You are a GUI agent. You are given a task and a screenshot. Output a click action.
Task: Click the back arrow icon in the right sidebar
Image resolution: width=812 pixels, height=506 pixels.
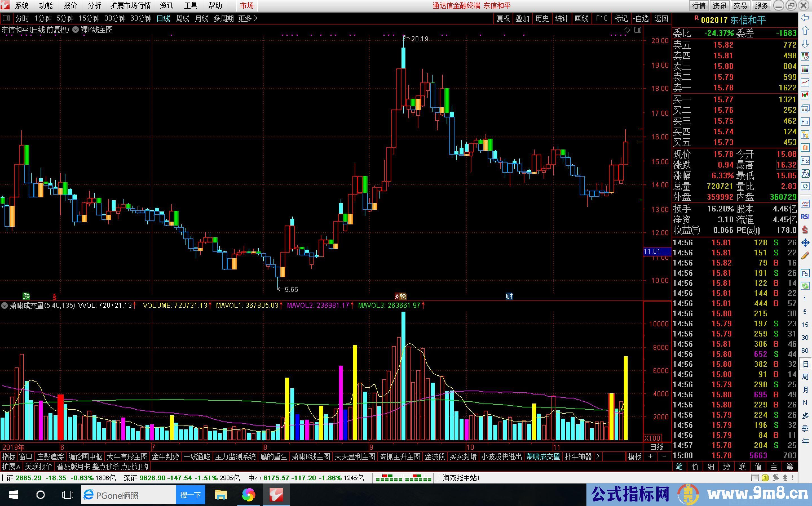pyautogui.click(x=805, y=18)
